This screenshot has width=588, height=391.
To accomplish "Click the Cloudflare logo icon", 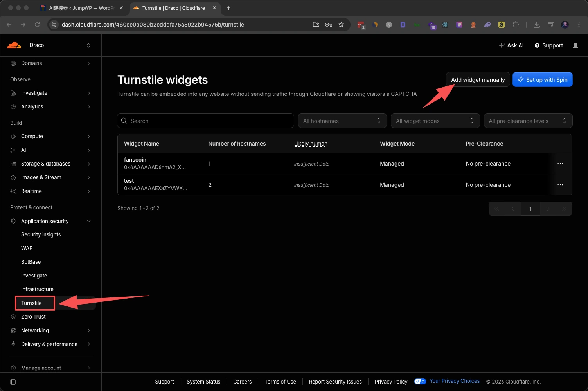I will [x=14, y=45].
